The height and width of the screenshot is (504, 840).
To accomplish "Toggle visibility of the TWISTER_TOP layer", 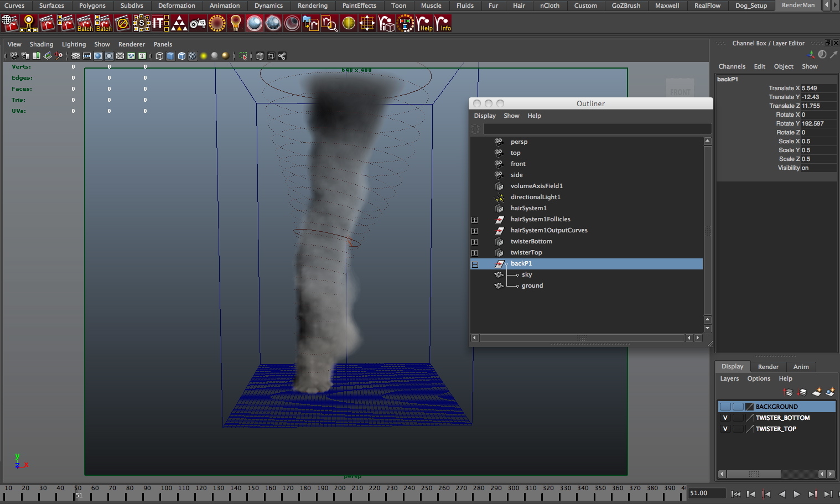I will (725, 429).
